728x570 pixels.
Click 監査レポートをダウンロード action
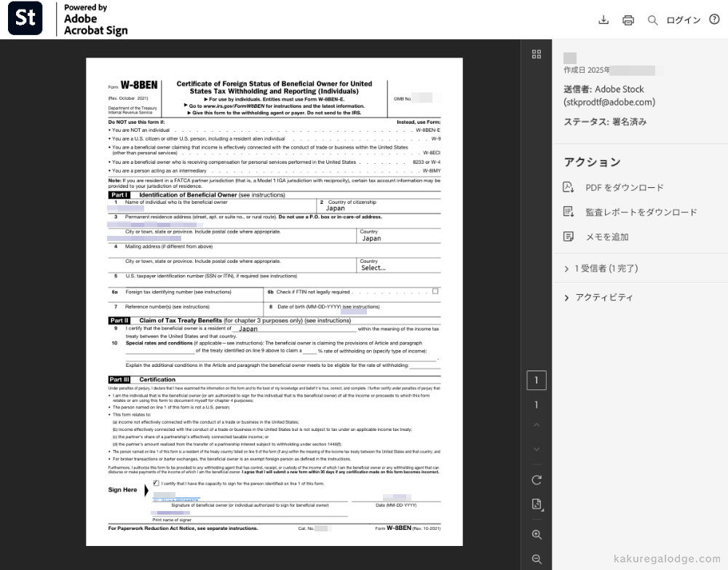click(x=641, y=213)
